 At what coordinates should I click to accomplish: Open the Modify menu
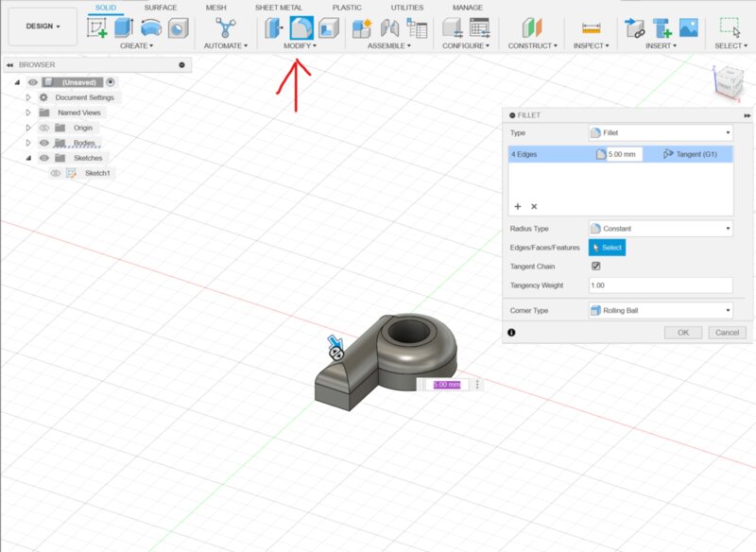pos(300,45)
